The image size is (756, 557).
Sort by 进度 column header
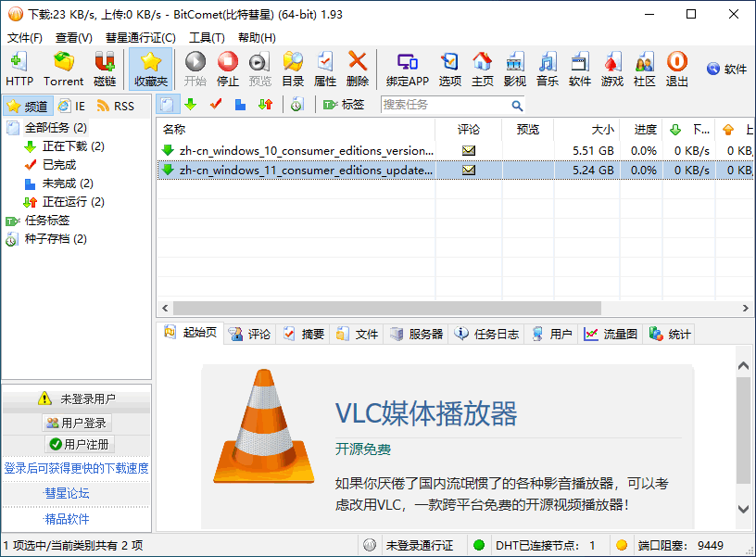tap(641, 129)
